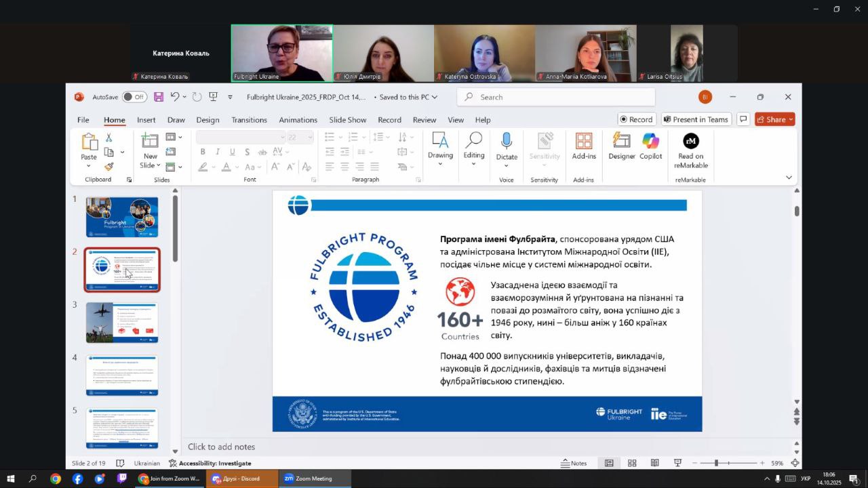Click the Read on reMarkable icon

(690, 141)
